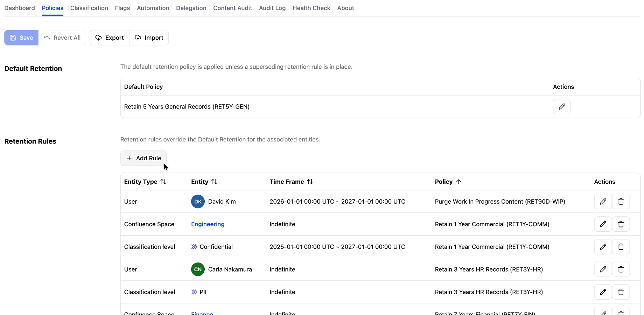Screen dimensions: 644x315
Task: Go to the Automation tab
Action: pyautogui.click(x=153, y=8)
